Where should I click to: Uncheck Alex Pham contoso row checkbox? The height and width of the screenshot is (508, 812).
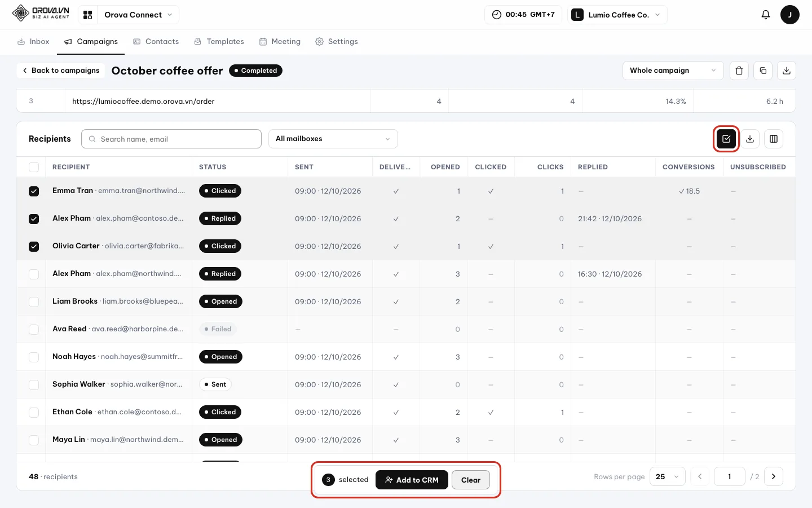(34, 218)
